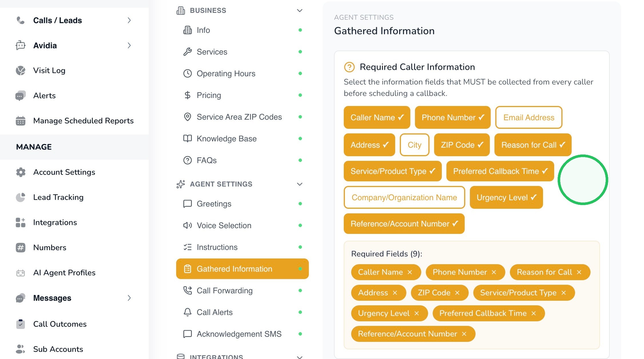Expand the Messages submenu arrow

[129, 298]
